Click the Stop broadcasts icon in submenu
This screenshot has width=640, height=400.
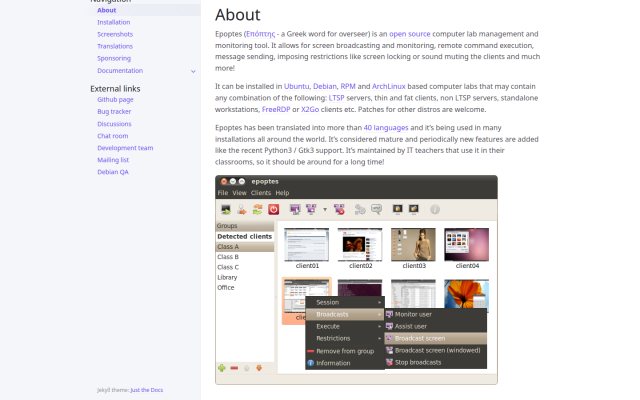(389, 362)
